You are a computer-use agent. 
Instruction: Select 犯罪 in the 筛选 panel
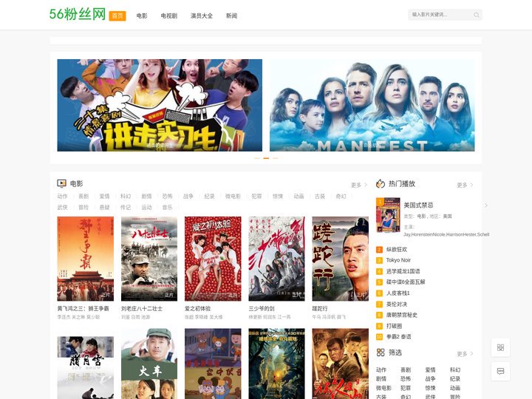tap(406, 388)
